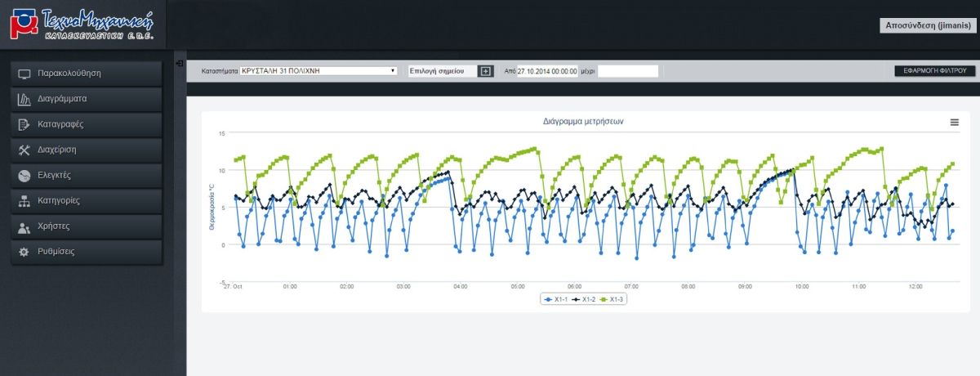Click the 06:00 x-axis label

[574, 287]
